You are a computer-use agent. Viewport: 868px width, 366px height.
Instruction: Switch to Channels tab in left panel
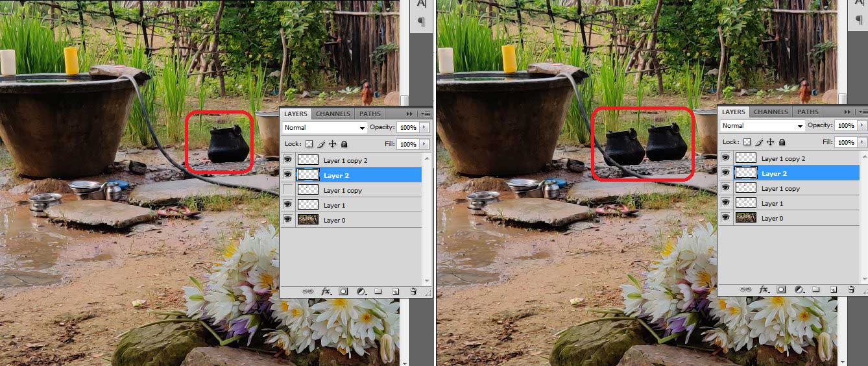click(x=333, y=114)
